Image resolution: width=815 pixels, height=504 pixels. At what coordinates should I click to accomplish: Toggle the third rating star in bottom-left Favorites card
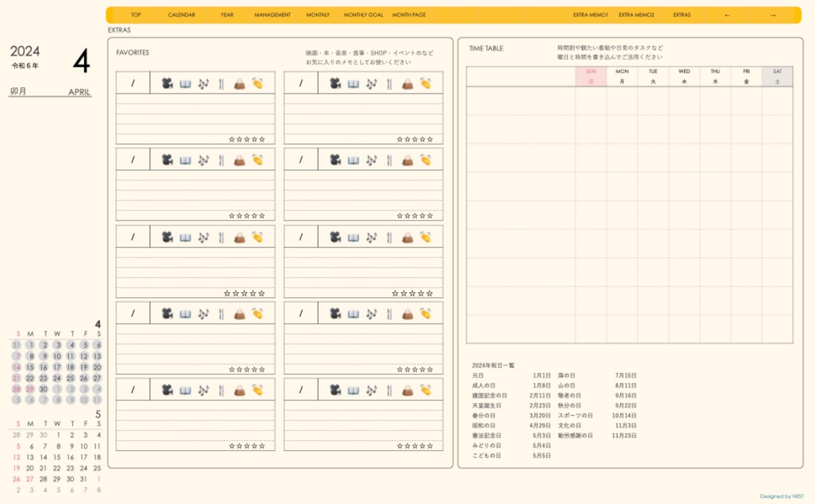(247, 446)
